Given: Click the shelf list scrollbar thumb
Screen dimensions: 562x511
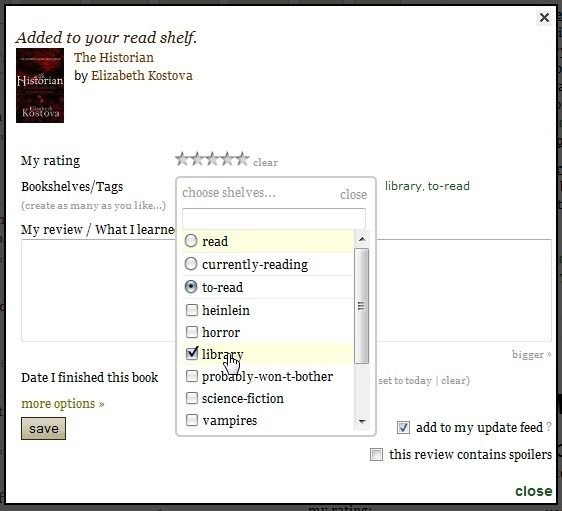Looking at the screenshot, I should pyautogui.click(x=361, y=306).
